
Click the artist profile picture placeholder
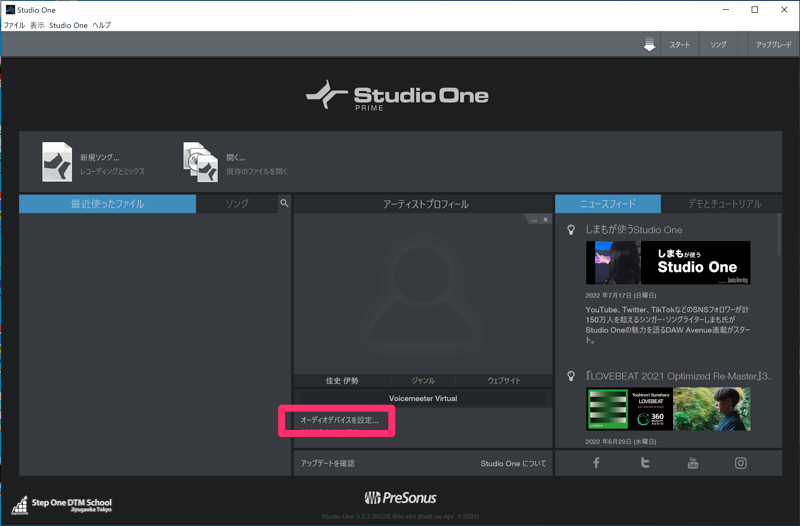click(422, 293)
